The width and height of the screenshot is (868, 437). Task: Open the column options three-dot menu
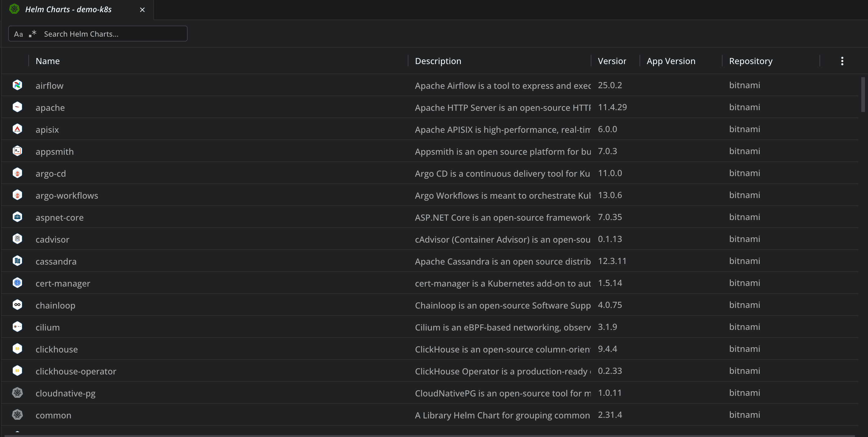pyautogui.click(x=842, y=61)
